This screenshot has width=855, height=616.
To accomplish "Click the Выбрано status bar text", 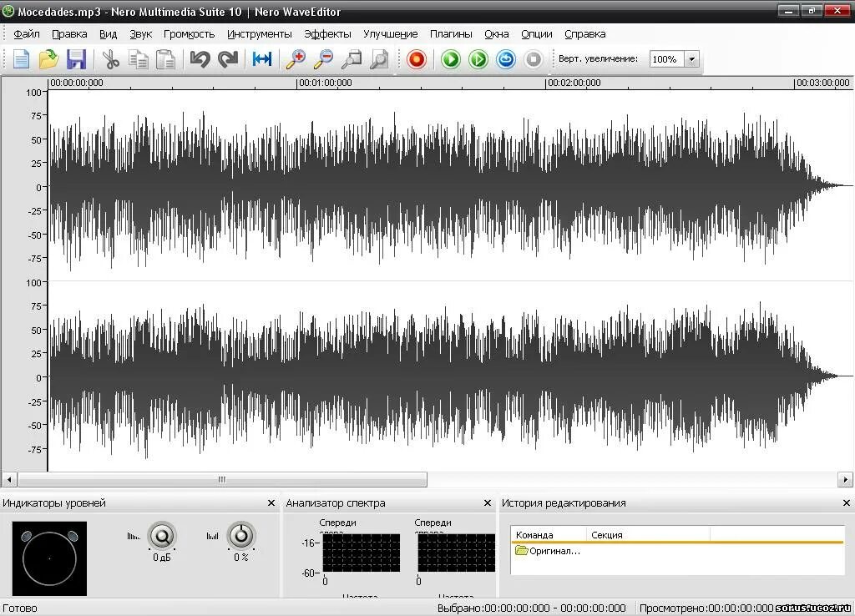I will click(x=532, y=608).
